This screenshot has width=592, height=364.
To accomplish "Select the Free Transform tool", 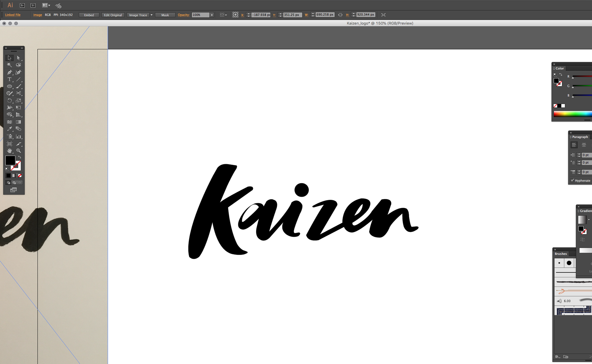I will (x=19, y=108).
